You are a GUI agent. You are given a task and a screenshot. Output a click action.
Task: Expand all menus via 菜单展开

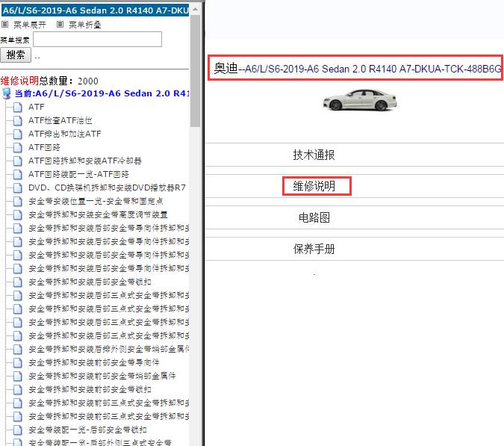30,25
